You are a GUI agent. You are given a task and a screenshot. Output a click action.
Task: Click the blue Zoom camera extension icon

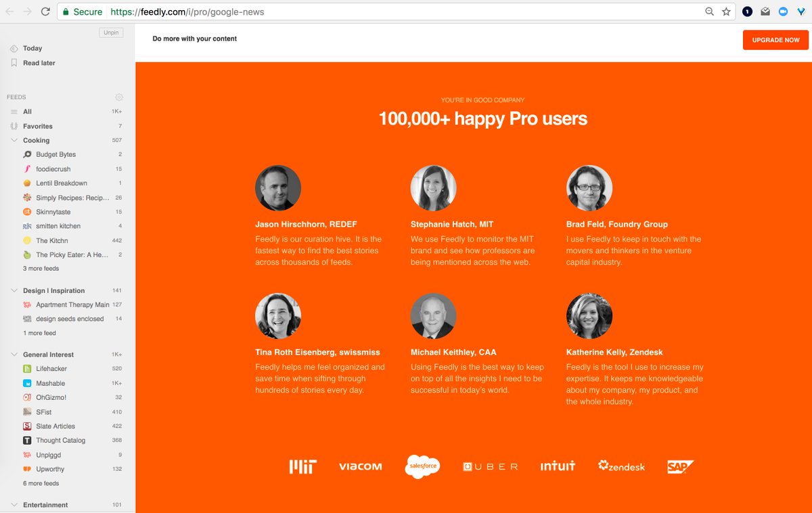[783, 12]
